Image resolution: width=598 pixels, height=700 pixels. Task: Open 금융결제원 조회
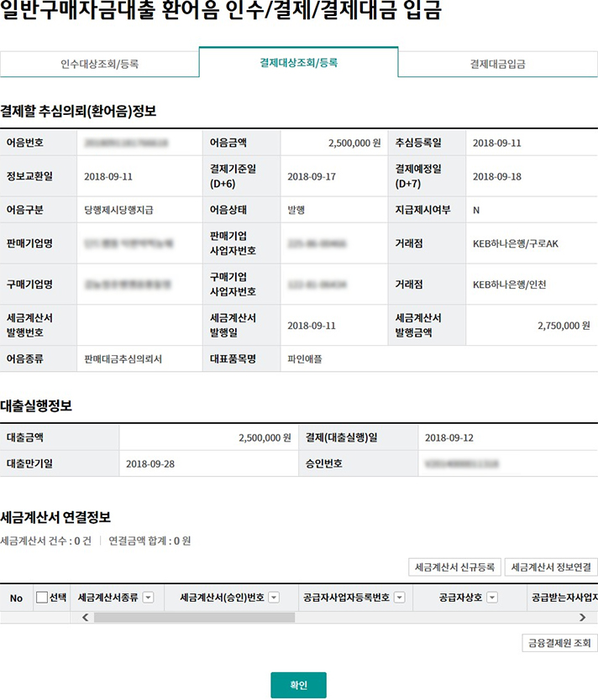(x=559, y=643)
